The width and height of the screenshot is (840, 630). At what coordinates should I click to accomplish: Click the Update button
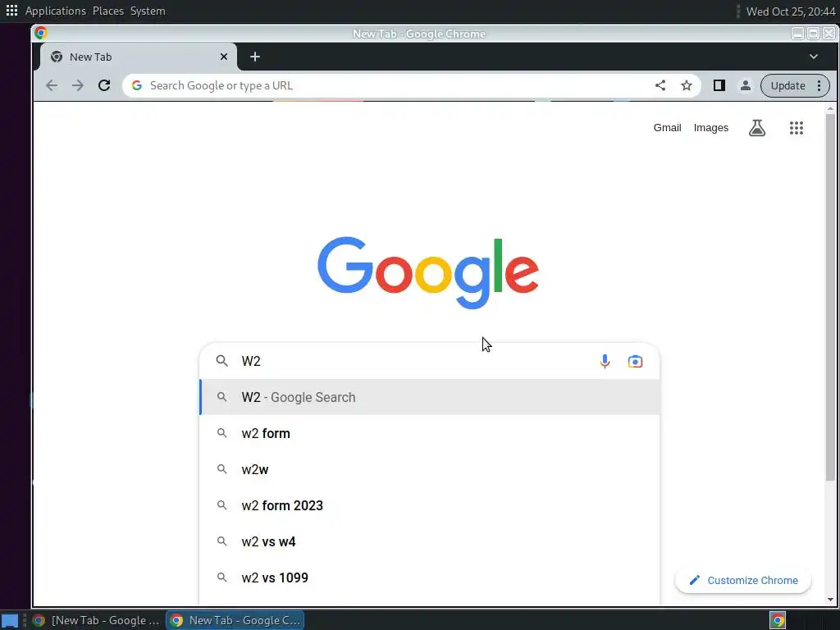click(x=788, y=85)
